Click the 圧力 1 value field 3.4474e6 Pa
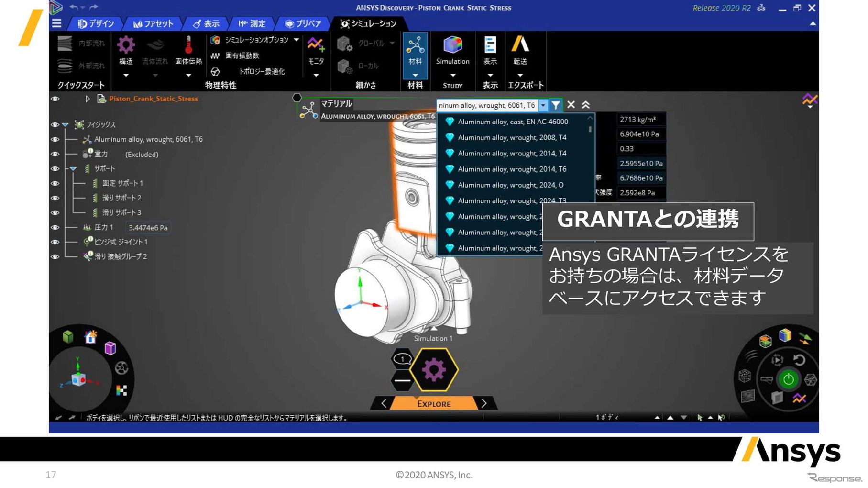This screenshot has width=868, height=488. [x=148, y=228]
